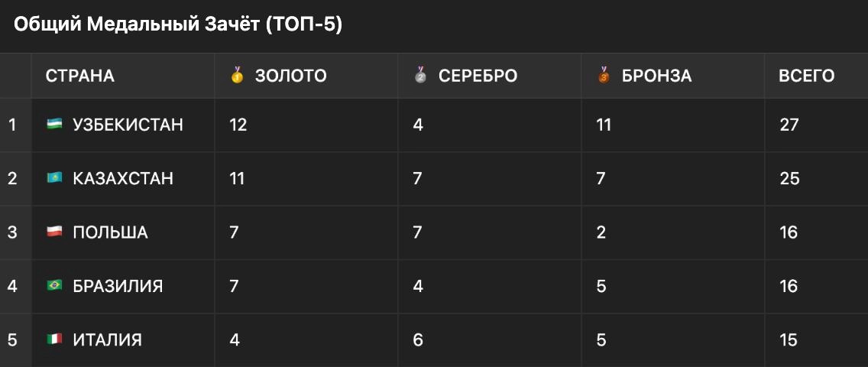
Task: Sort by ЗОЛОТО column header
Action: coord(290,76)
